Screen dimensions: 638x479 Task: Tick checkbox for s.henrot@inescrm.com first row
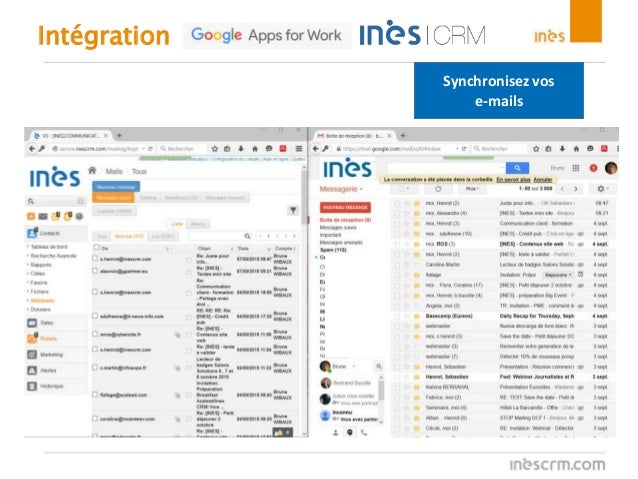95,258
